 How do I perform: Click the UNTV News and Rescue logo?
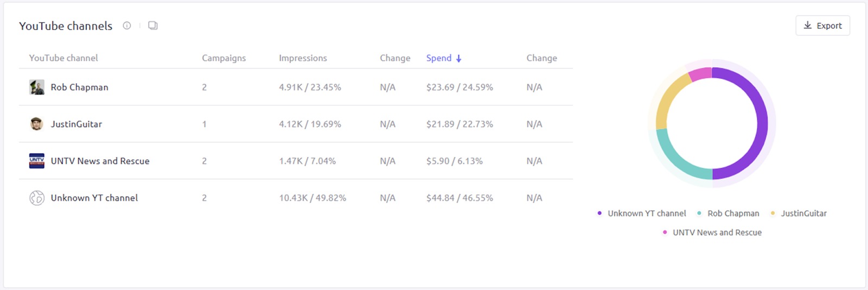click(x=37, y=161)
